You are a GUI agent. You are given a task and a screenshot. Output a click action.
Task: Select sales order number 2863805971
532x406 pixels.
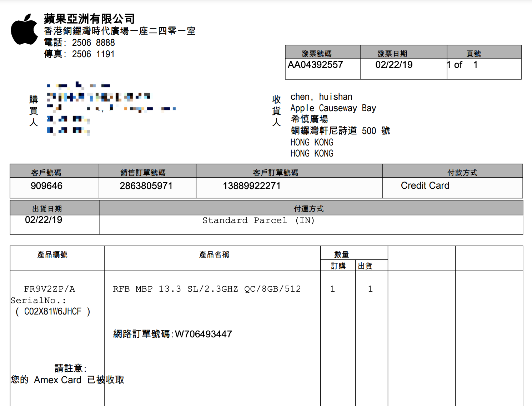146,186
